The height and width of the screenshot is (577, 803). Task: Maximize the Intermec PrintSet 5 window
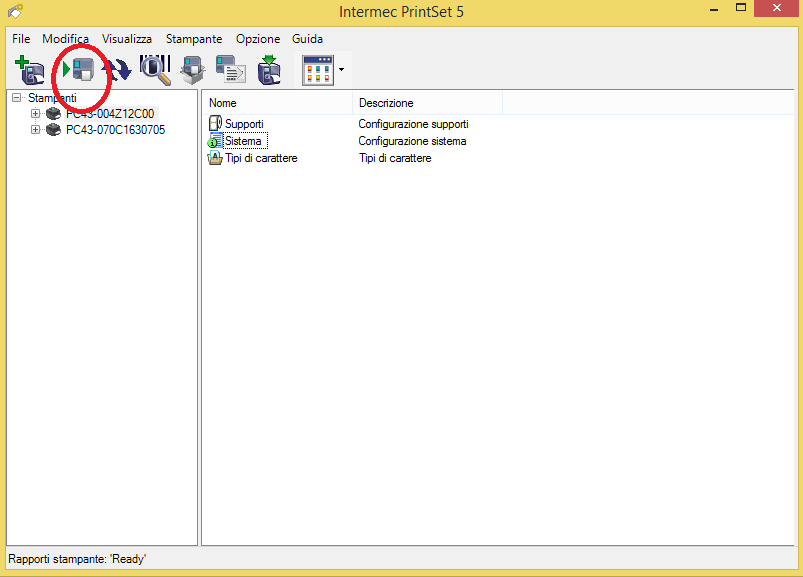click(741, 8)
